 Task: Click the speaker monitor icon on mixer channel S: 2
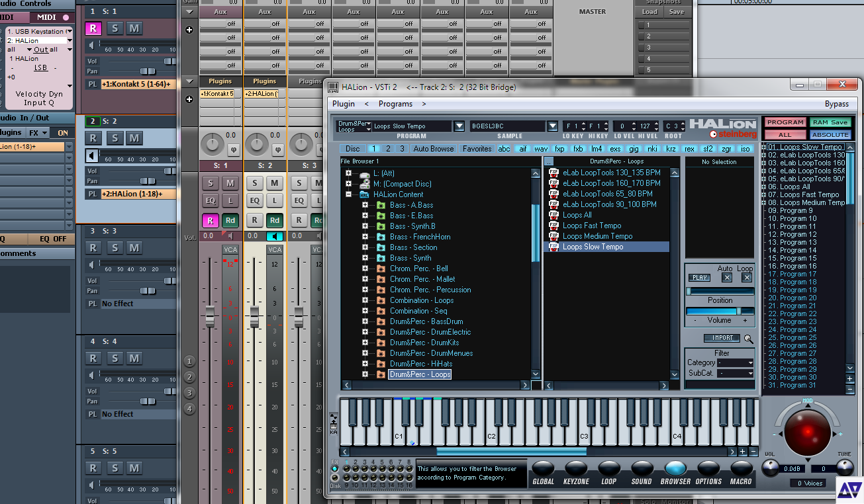[275, 236]
